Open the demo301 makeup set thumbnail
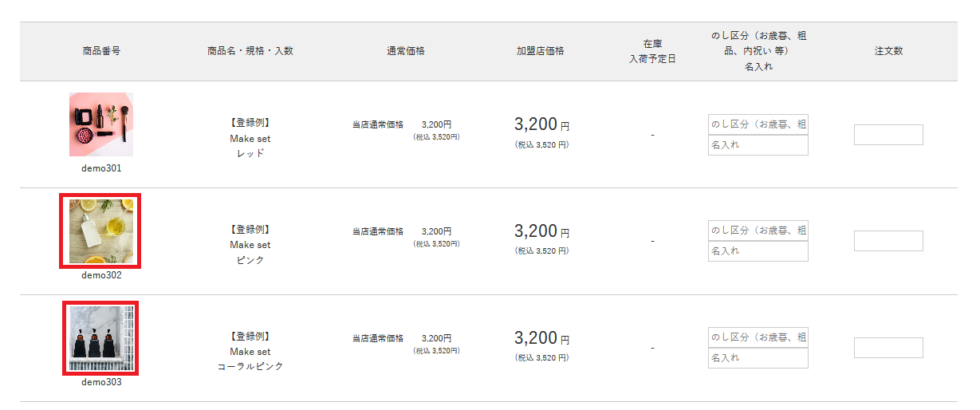The height and width of the screenshot is (410, 980). pos(101,124)
